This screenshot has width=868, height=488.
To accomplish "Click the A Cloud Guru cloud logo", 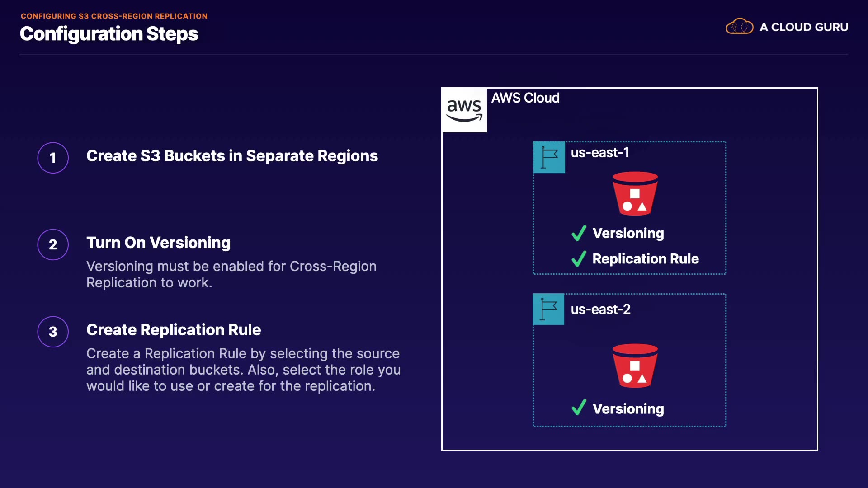I will (739, 27).
